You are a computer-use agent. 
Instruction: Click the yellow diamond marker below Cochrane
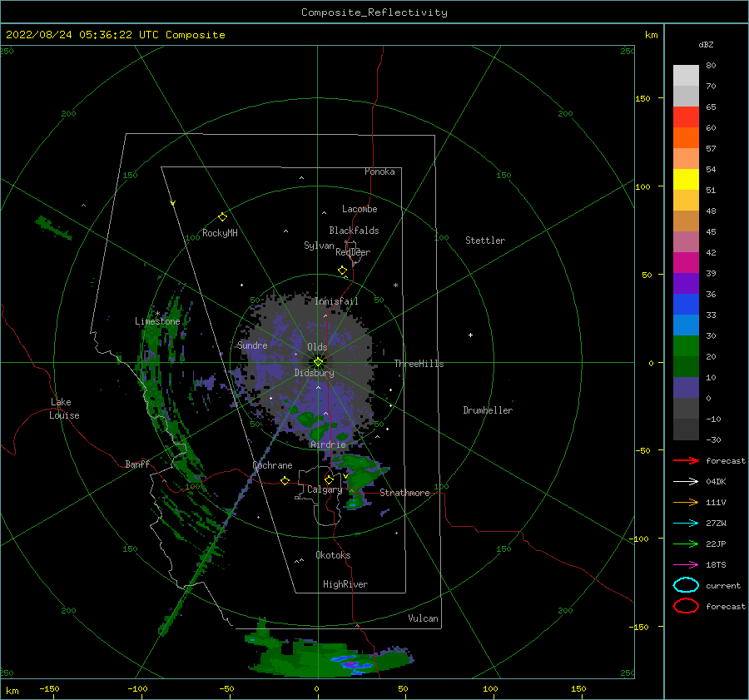(x=285, y=481)
